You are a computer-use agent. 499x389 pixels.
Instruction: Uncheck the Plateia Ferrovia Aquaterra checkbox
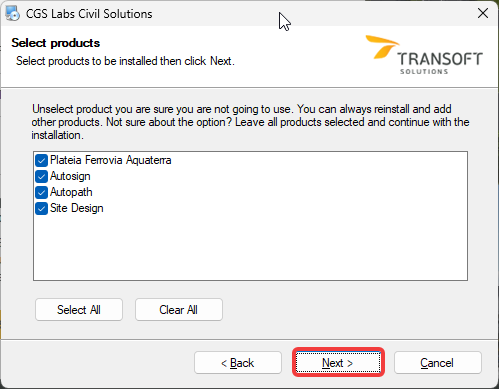click(x=41, y=160)
